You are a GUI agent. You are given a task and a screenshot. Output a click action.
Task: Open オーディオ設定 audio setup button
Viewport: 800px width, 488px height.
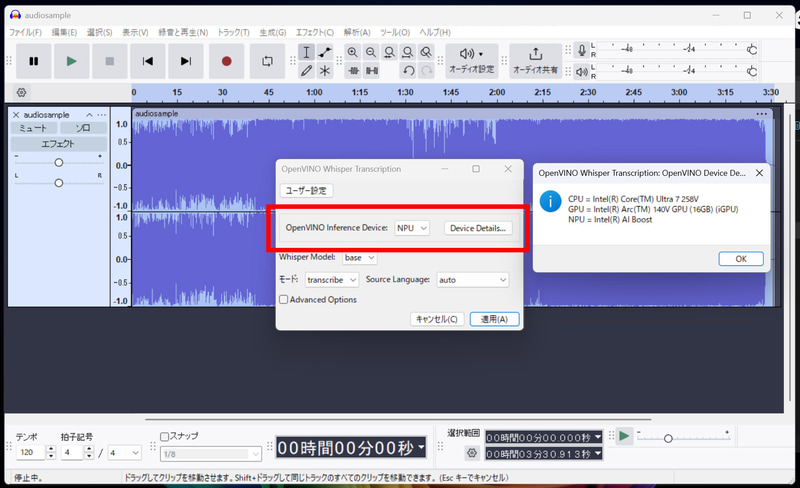pyautogui.click(x=471, y=61)
